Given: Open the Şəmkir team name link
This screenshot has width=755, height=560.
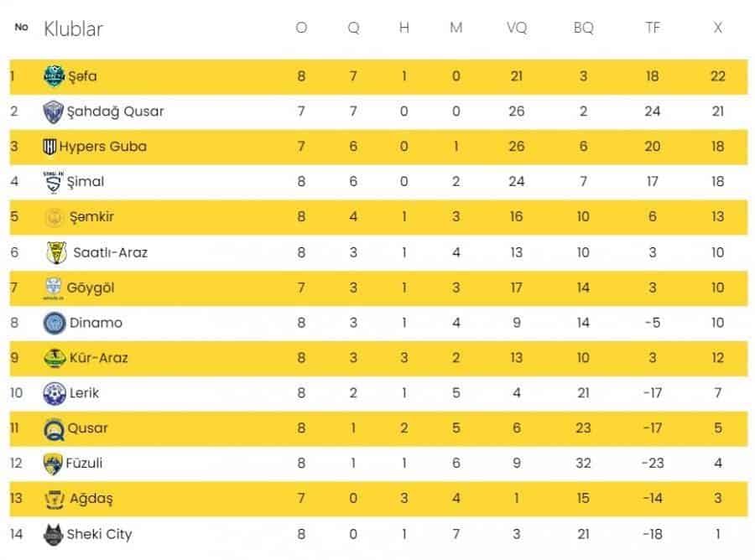Looking at the screenshot, I should pos(91,217).
